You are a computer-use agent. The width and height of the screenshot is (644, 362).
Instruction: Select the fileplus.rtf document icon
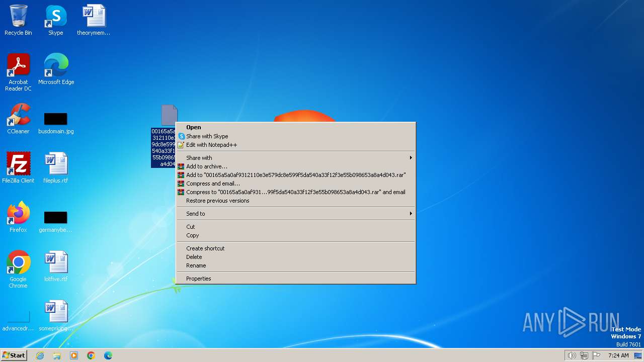click(x=56, y=167)
